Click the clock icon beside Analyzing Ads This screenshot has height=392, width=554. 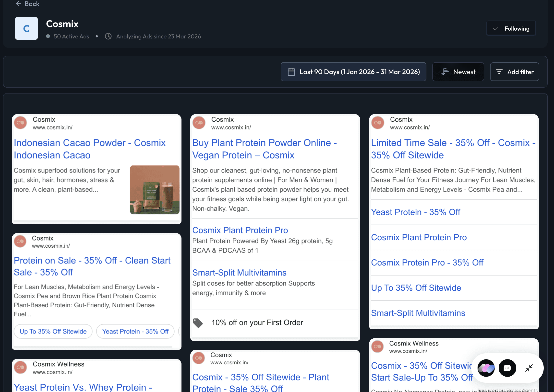click(x=108, y=36)
